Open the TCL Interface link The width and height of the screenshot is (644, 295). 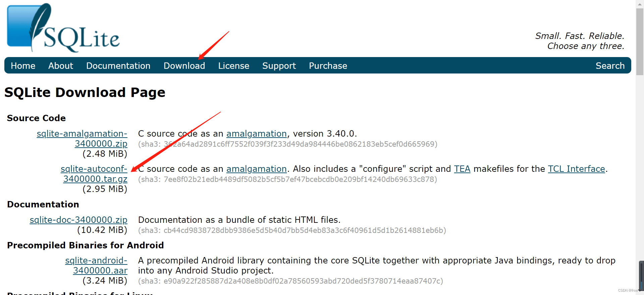coord(577,169)
